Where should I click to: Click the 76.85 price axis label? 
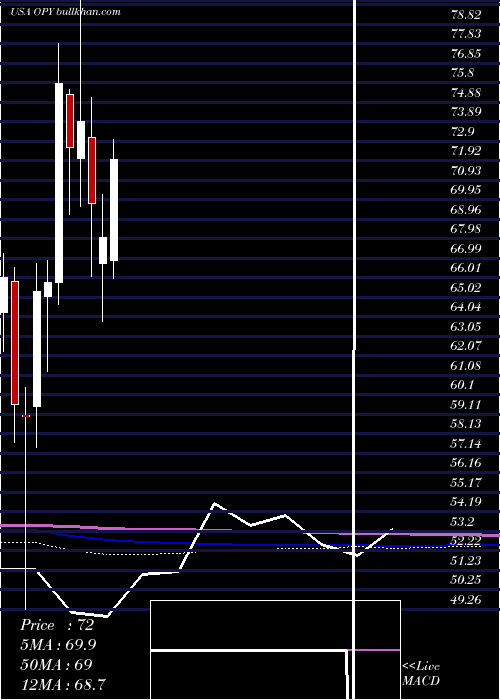point(466,54)
